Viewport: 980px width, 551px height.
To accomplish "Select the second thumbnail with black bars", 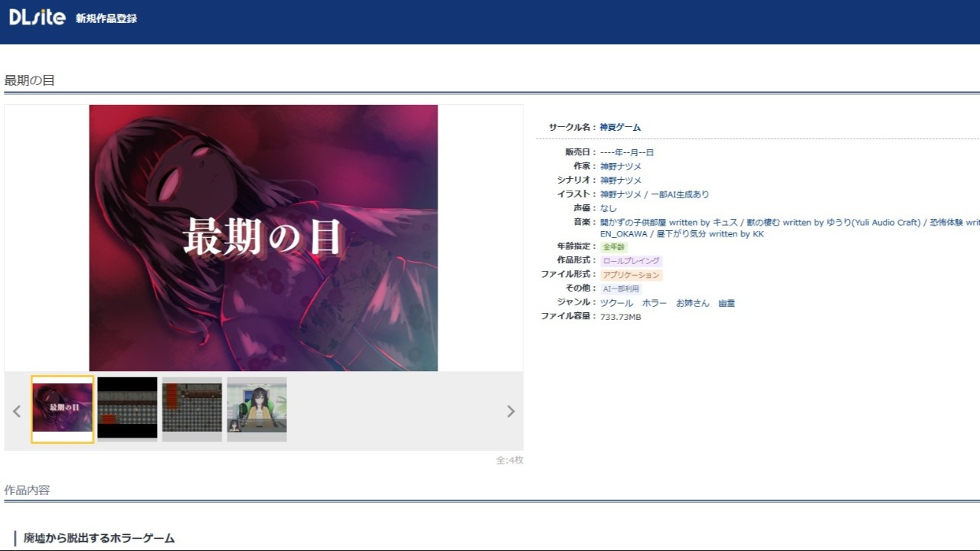I will pos(127,409).
